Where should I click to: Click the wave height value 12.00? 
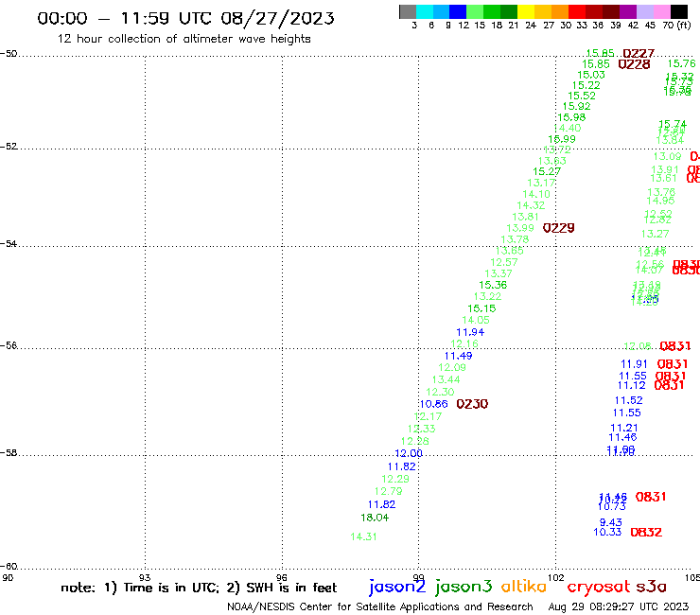tap(409, 453)
